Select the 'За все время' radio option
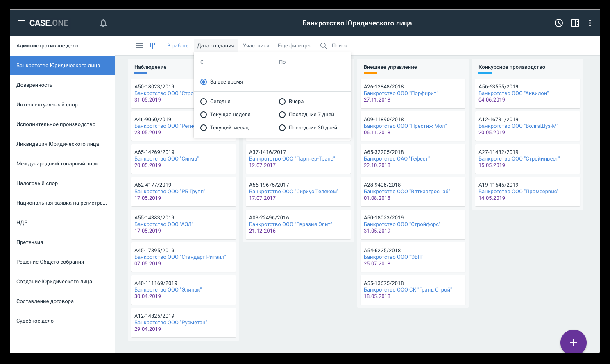610x364 pixels. [204, 82]
